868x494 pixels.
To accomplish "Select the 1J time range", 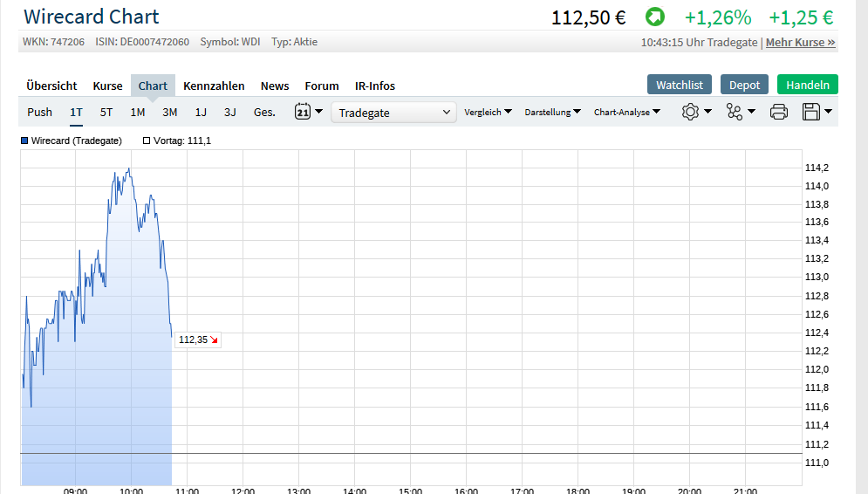I will pos(201,112).
